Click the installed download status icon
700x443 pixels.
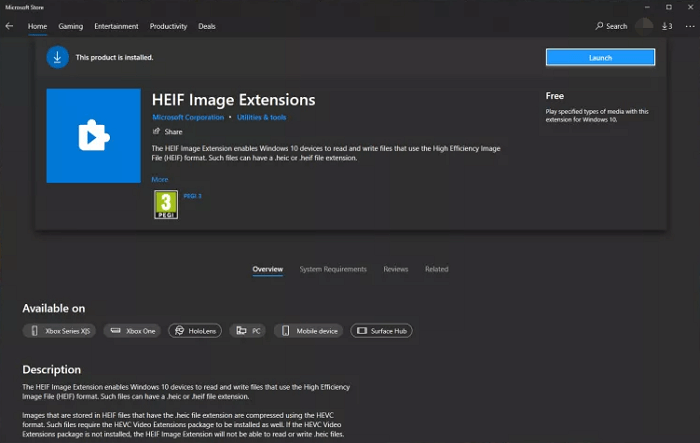pyautogui.click(x=57, y=58)
